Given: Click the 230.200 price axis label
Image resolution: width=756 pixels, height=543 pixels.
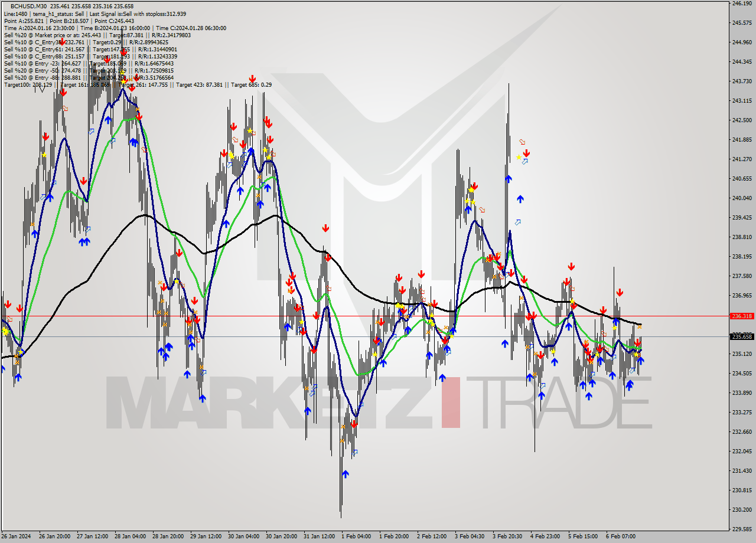Looking at the screenshot, I should pos(742,510).
